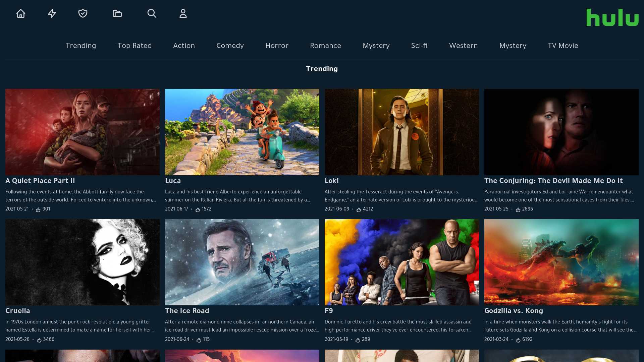This screenshot has height=362, width=644.
Task: Open the Loki poster image
Action: tap(402, 132)
